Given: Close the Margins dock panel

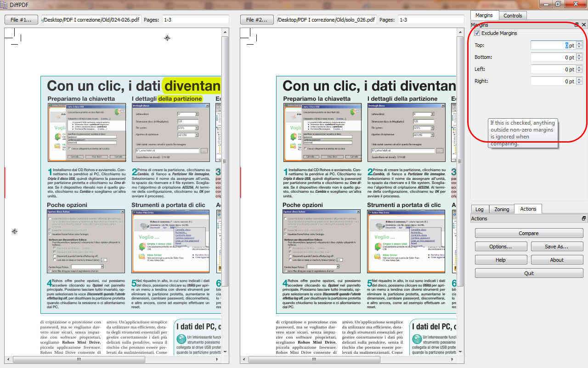Looking at the screenshot, I should tap(584, 25).
